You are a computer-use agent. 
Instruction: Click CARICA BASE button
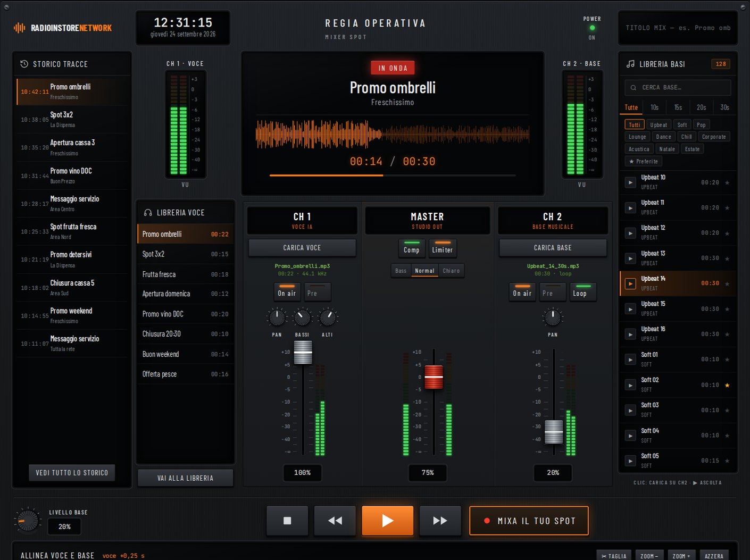click(x=553, y=248)
